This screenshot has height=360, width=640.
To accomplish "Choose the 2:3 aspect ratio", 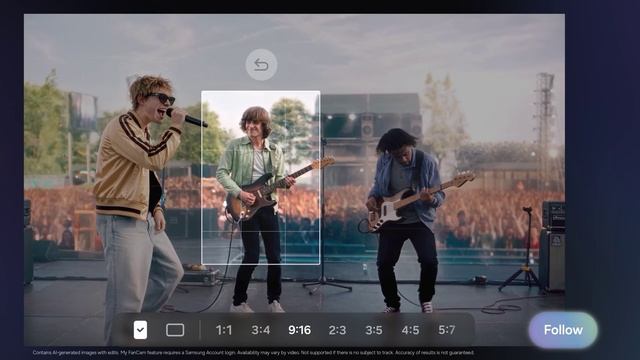I will click(337, 330).
